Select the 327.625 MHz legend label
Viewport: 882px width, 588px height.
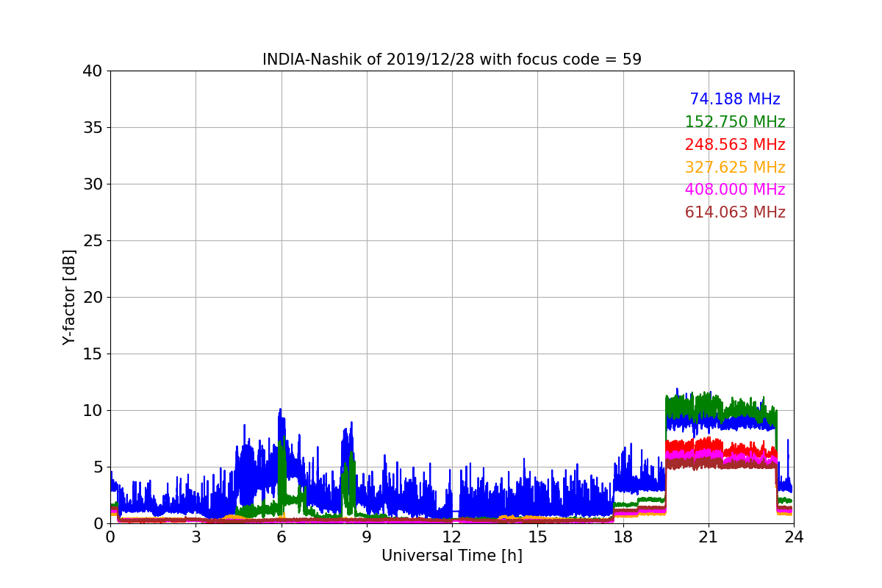click(x=735, y=168)
